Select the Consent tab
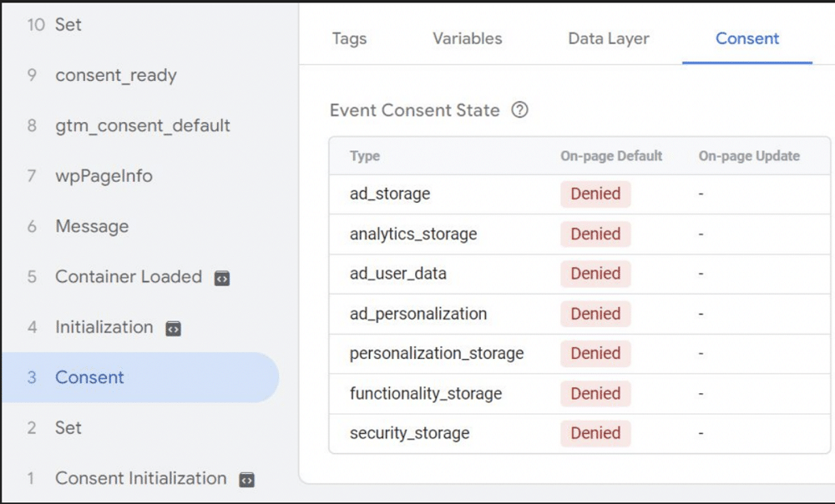 (x=746, y=38)
